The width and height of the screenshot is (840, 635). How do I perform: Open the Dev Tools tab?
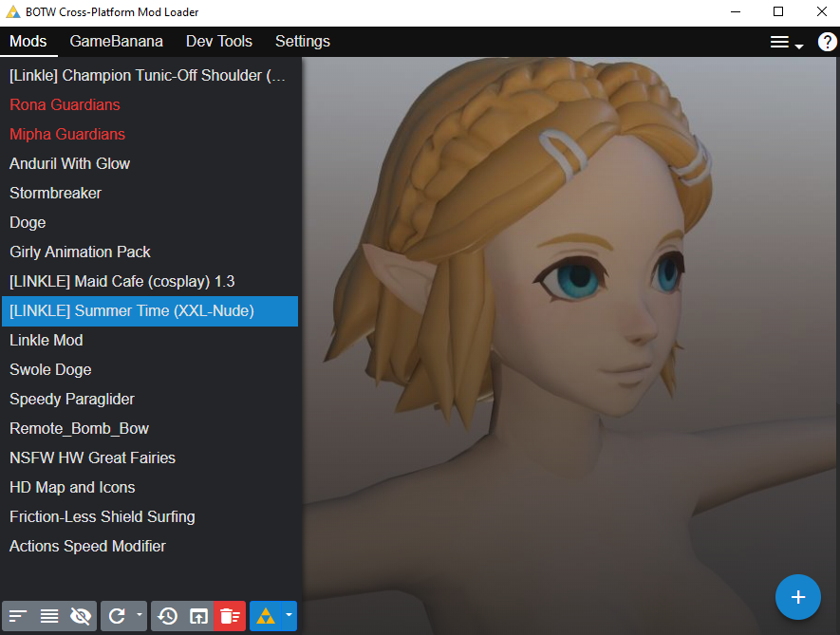(219, 41)
